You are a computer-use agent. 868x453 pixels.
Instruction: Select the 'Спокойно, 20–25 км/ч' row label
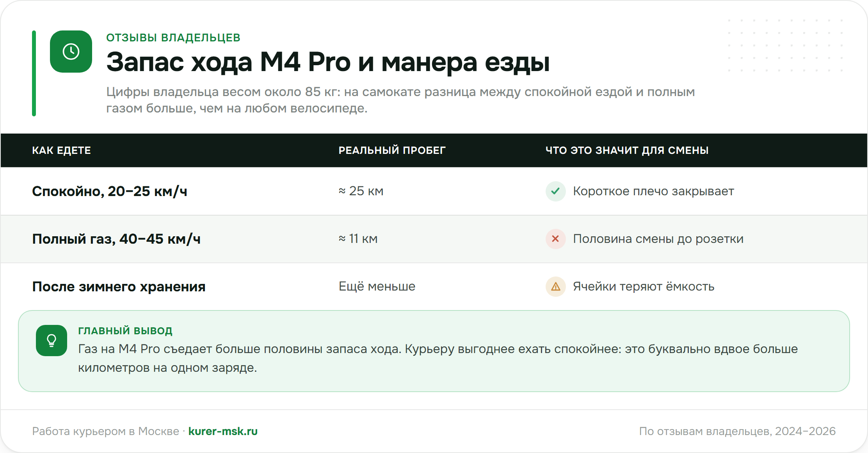[110, 191]
